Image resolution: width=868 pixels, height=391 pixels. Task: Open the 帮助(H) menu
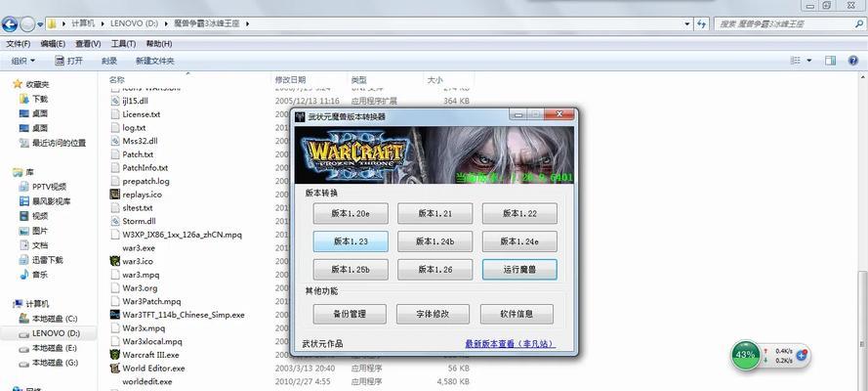pos(159,43)
